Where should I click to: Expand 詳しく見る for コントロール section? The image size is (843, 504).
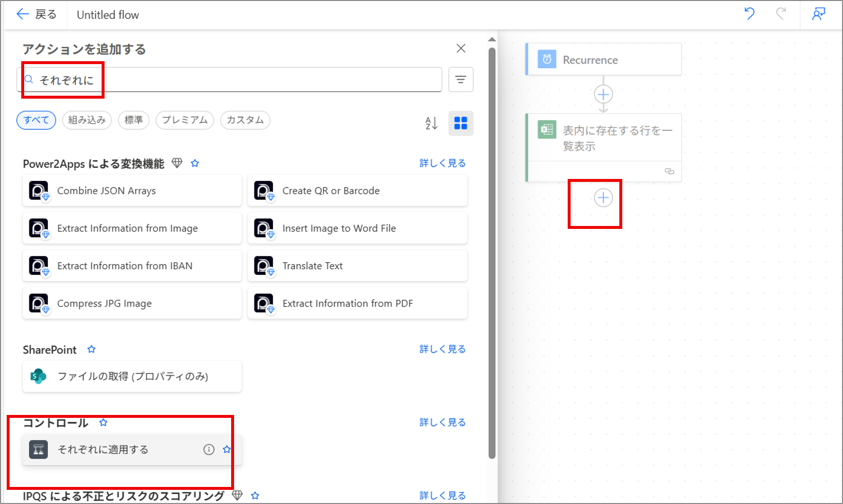(442, 422)
